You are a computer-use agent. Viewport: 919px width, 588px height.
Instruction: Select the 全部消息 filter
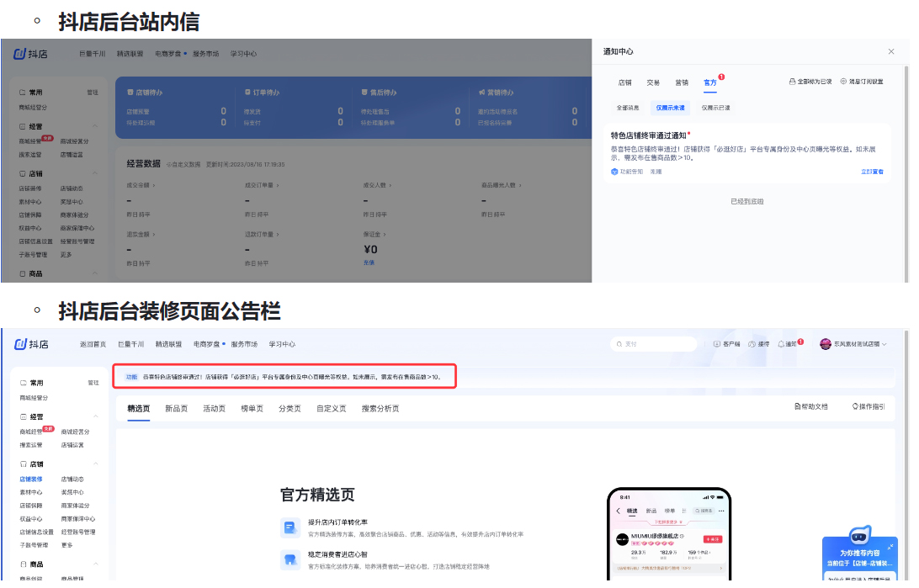point(628,108)
